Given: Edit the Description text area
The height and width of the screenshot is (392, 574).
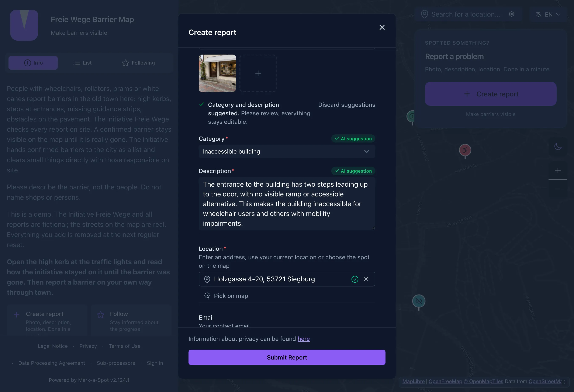Looking at the screenshot, I should click(x=287, y=204).
